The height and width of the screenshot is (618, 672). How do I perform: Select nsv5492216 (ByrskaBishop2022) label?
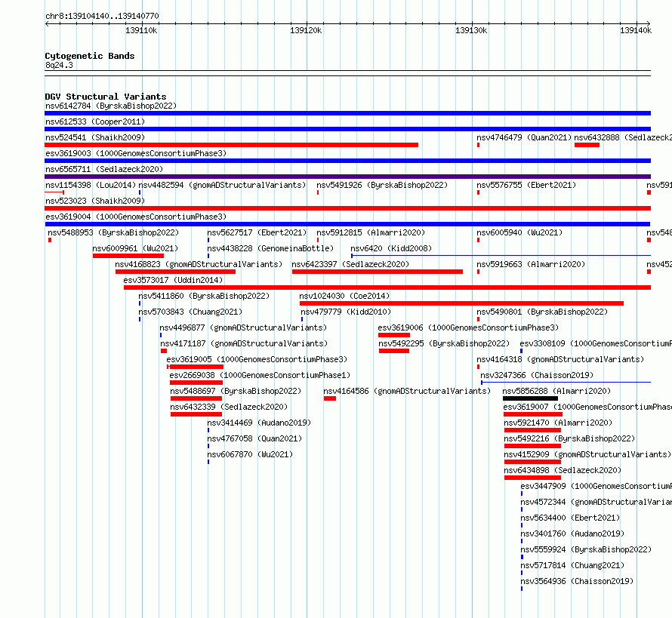(x=569, y=438)
